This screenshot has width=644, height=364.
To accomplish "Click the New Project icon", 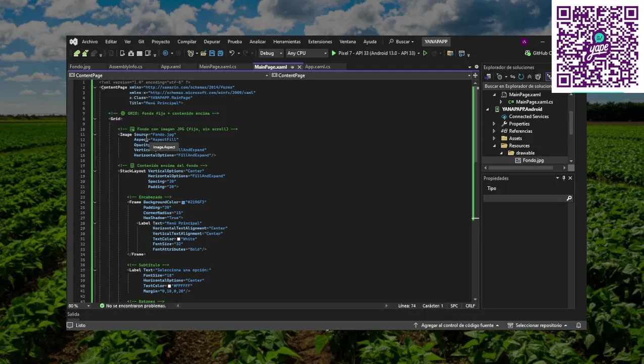I will click(190, 53).
